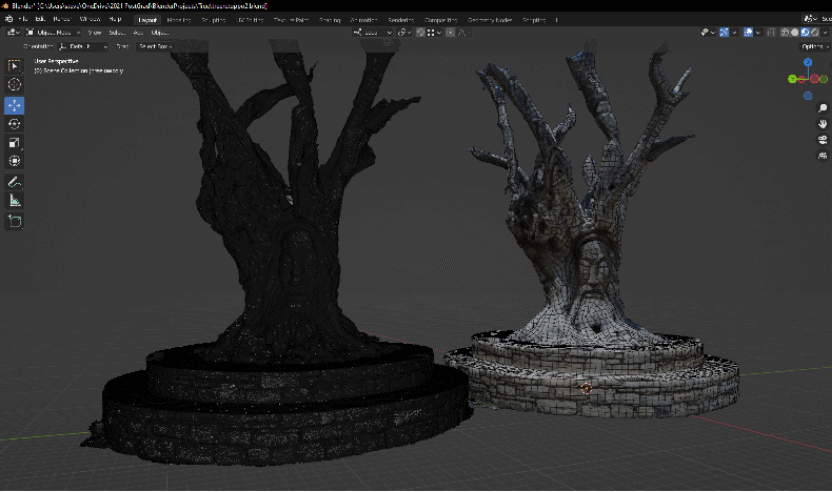Expand the gizmo options dropdown arrow
The width and height of the screenshot is (832, 492).
tap(734, 32)
